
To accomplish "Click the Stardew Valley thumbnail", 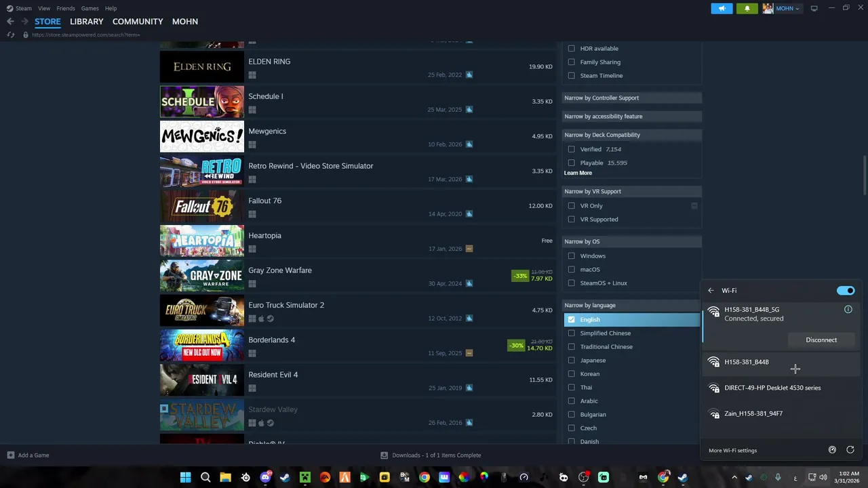I will click(x=202, y=415).
